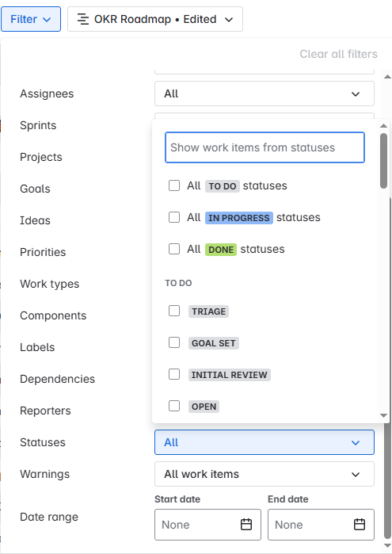
Task: Click the Projects filter label
Action: coord(41,157)
